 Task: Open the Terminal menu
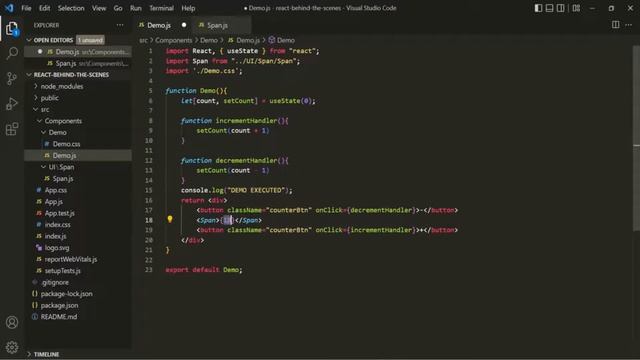[161, 8]
